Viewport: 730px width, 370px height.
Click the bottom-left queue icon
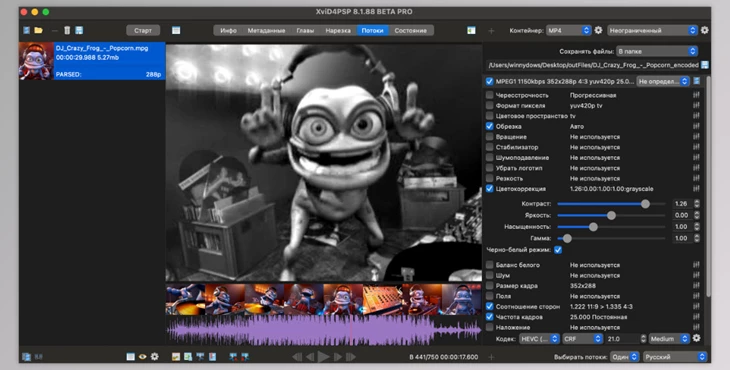[27, 357]
